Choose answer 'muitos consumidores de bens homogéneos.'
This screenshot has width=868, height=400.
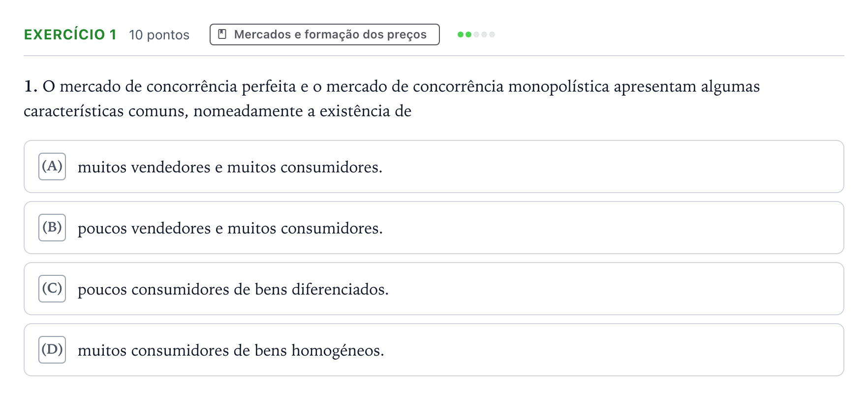click(434, 350)
